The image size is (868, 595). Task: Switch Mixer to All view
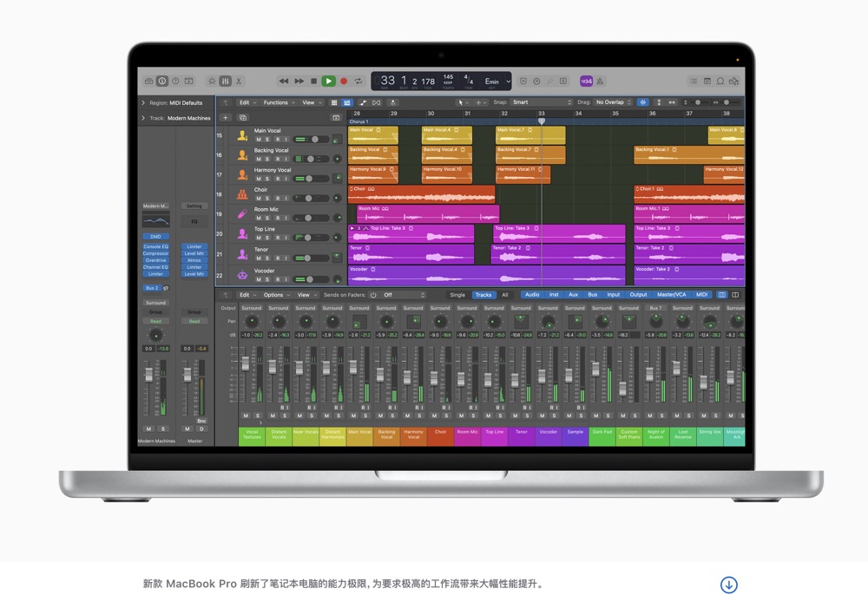(x=505, y=295)
